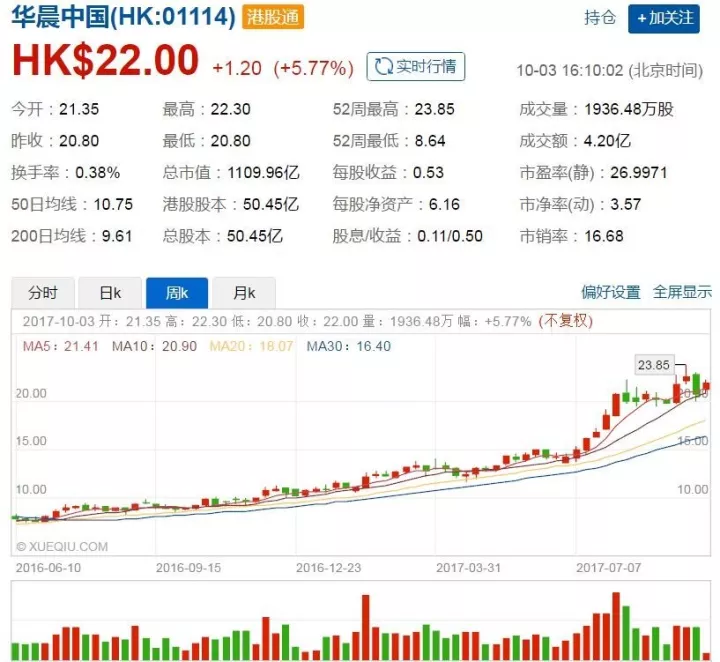Click the 52周最高 23.85 value
Viewport: 720px width, 662px height.
(x=434, y=109)
